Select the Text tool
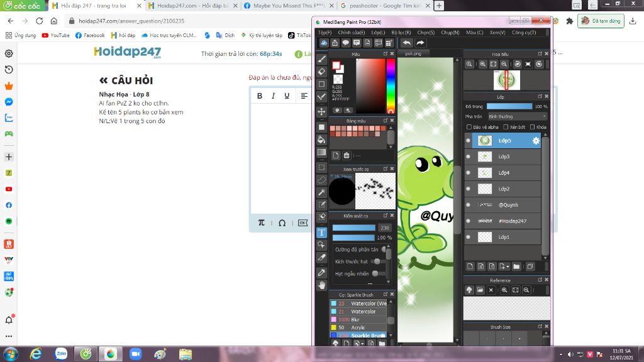644x362 pixels. tap(322, 233)
